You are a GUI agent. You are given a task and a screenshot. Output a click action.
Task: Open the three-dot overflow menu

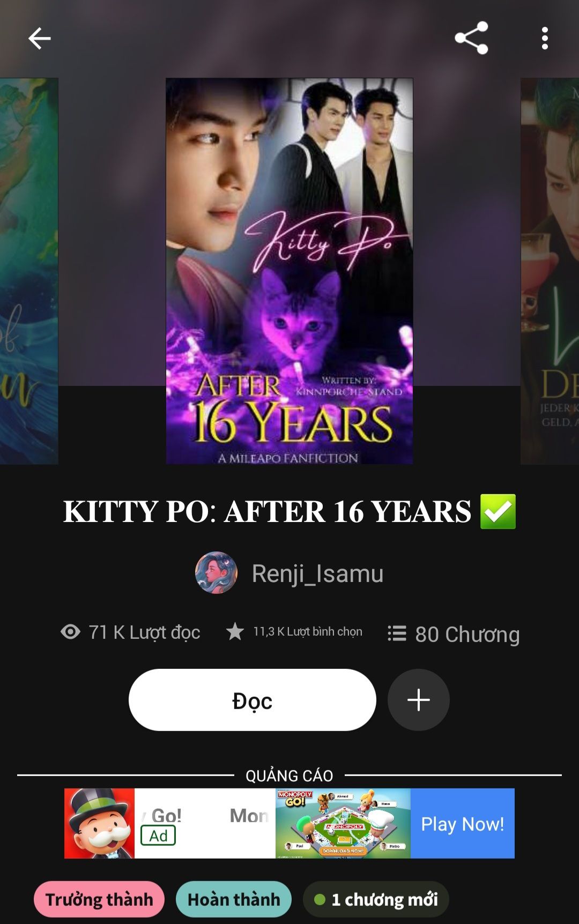pyautogui.click(x=545, y=39)
